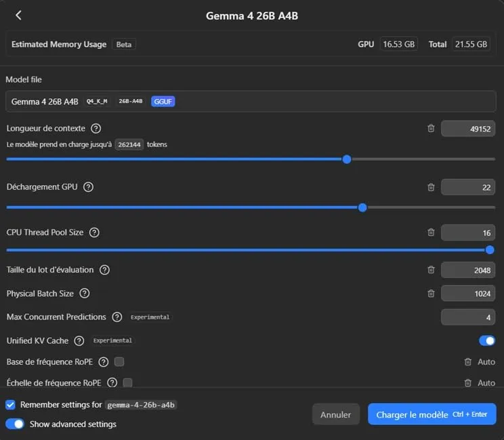The height and width of the screenshot is (440, 504).
Task: Click Charger le modèle button
Action: [432, 414]
